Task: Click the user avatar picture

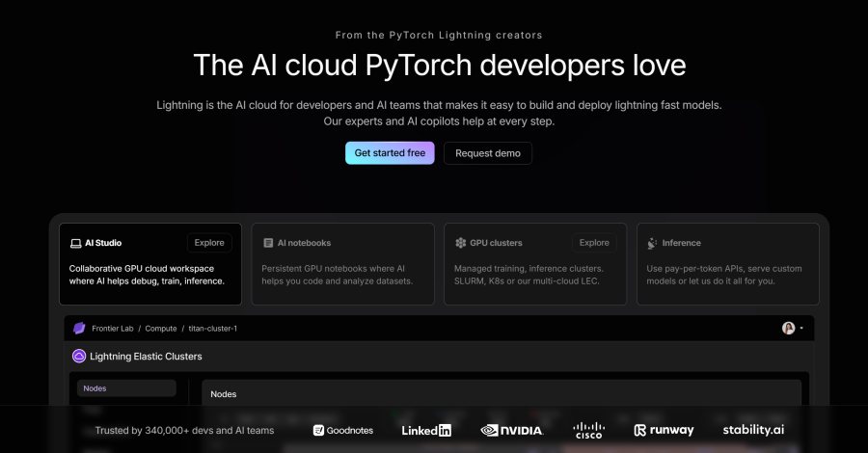Action: 788,329
